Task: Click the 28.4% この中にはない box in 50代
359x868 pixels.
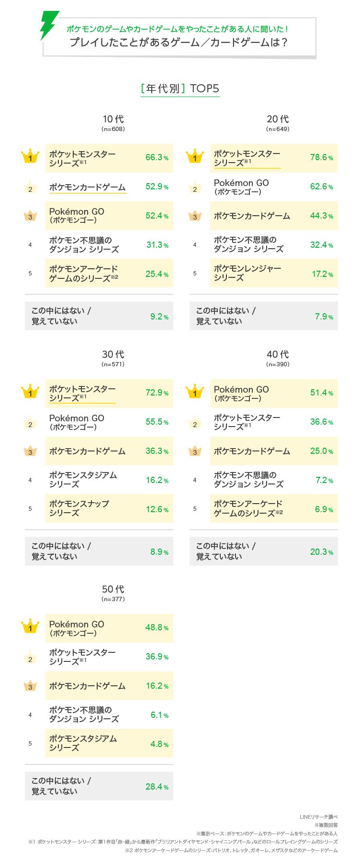Action: [x=99, y=786]
